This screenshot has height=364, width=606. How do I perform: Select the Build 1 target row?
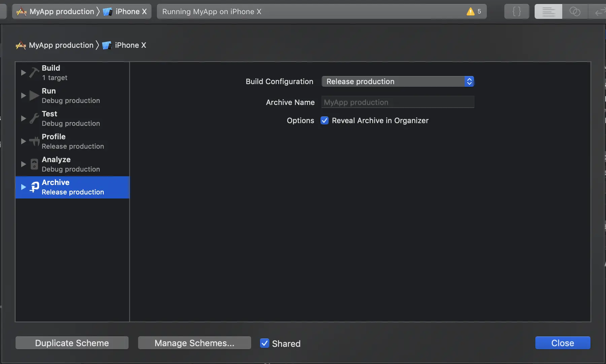[x=72, y=73]
